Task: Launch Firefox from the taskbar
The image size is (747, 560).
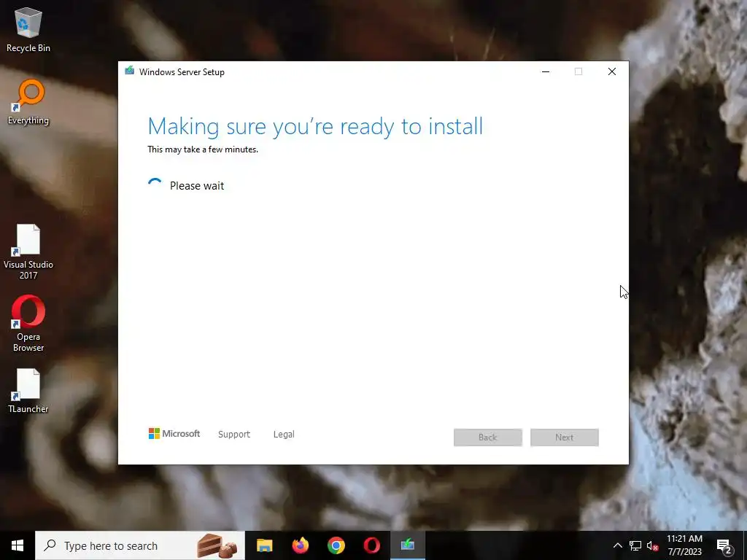Action: (301, 545)
